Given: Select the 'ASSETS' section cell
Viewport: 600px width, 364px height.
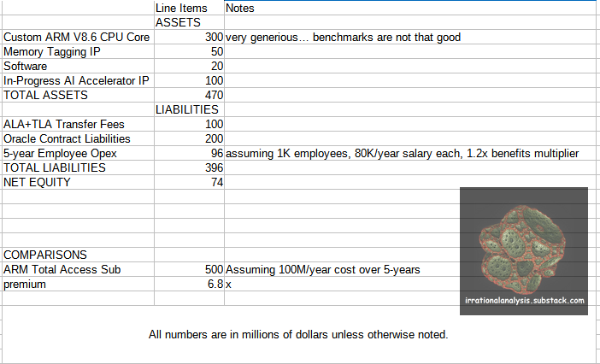Looking at the screenshot, I should coord(189,22).
